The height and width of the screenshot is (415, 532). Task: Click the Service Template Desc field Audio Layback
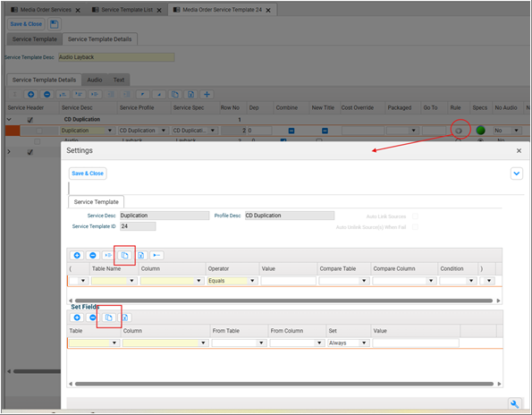point(116,57)
